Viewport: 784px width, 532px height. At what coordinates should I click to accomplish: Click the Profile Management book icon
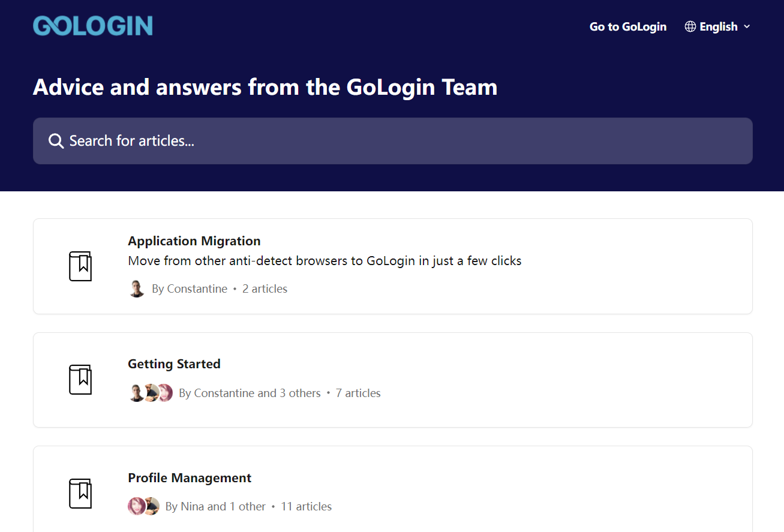pos(80,493)
